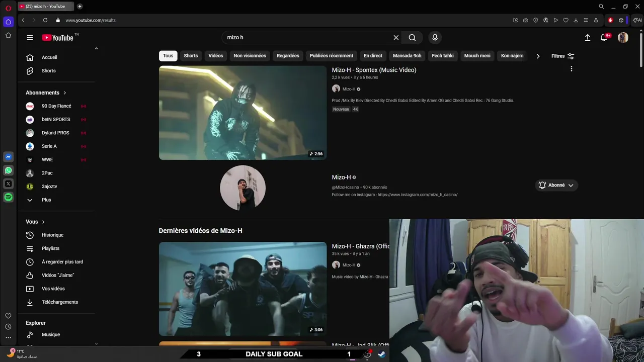Add page to Opera heart favorites

pyautogui.click(x=566, y=20)
